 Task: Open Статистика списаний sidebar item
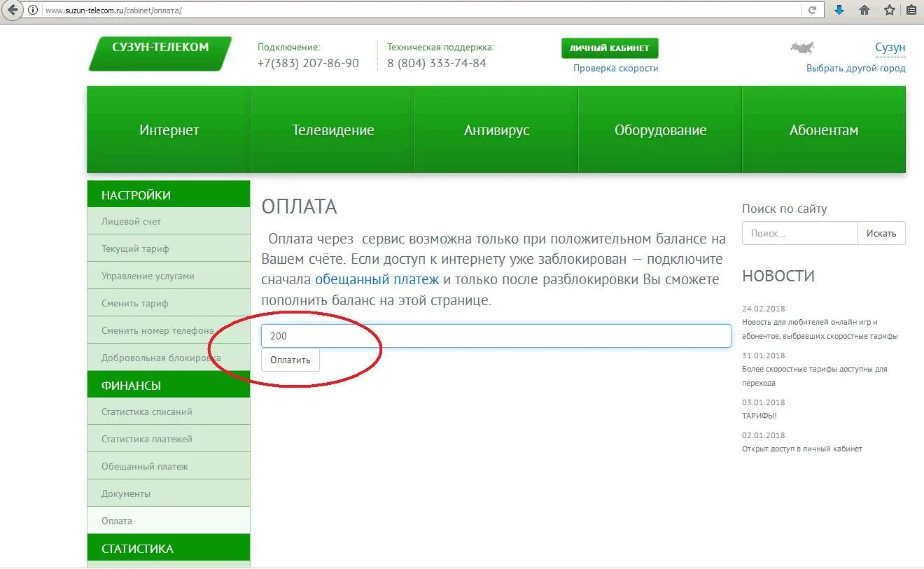pyautogui.click(x=169, y=412)
